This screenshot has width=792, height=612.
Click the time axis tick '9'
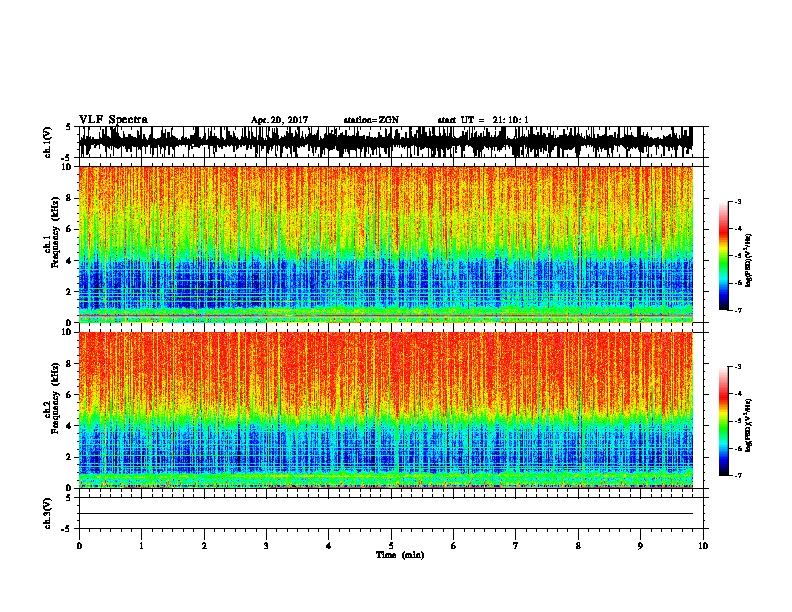point(640,546)
